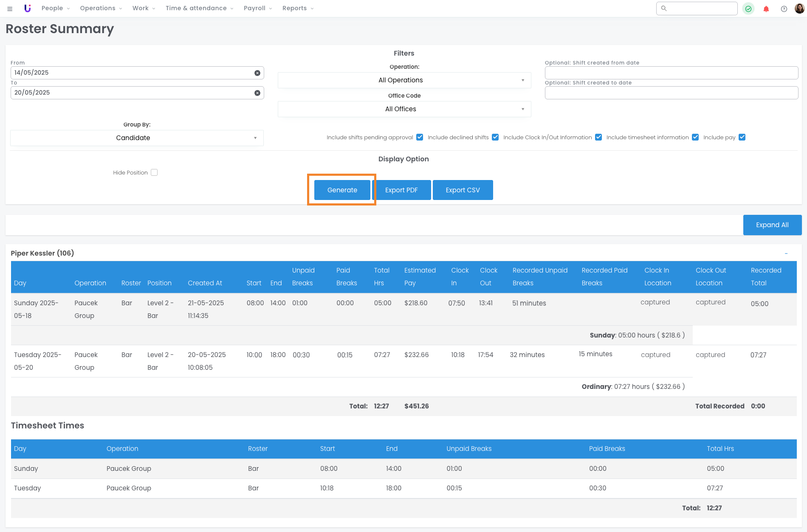
Task: Collapse the Piper Kessler section
Action: point(786,253)
